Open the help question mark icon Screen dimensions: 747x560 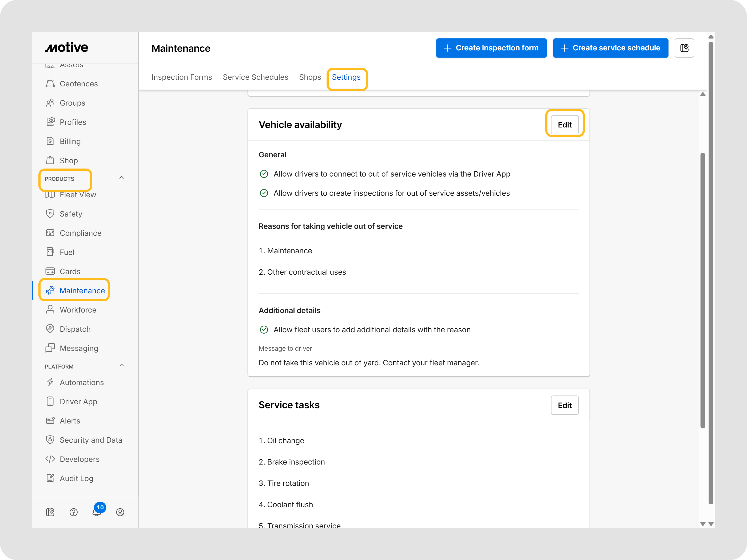[x=74, y=513]
